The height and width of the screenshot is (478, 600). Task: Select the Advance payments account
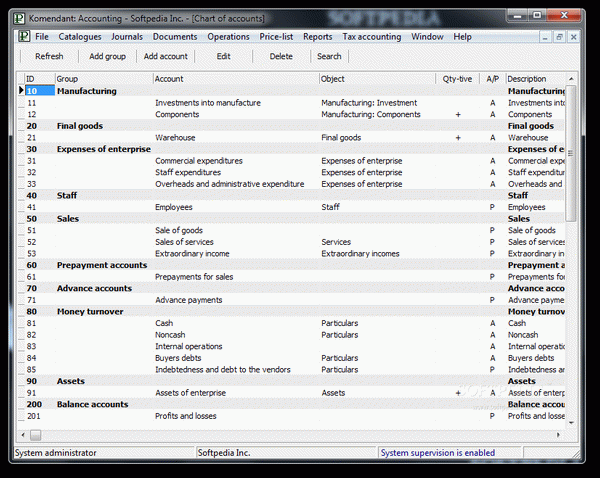click(189, 300)
